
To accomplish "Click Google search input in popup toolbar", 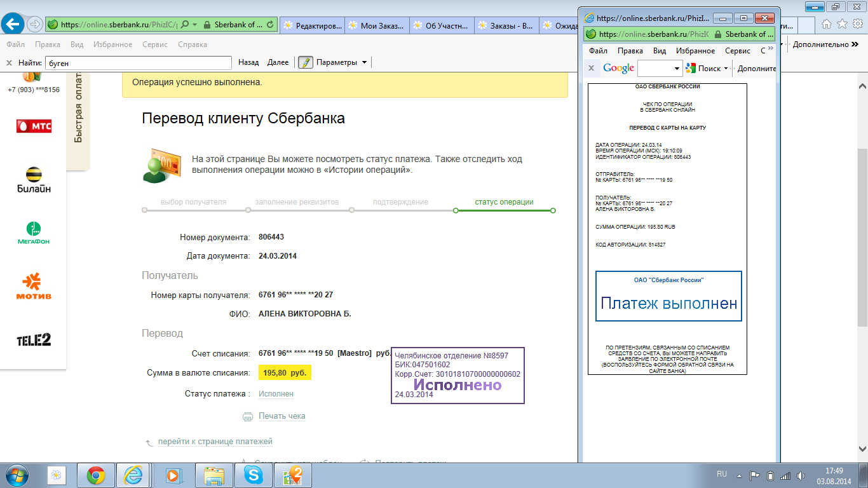I will pyautogui.click(x=656, y=68).
